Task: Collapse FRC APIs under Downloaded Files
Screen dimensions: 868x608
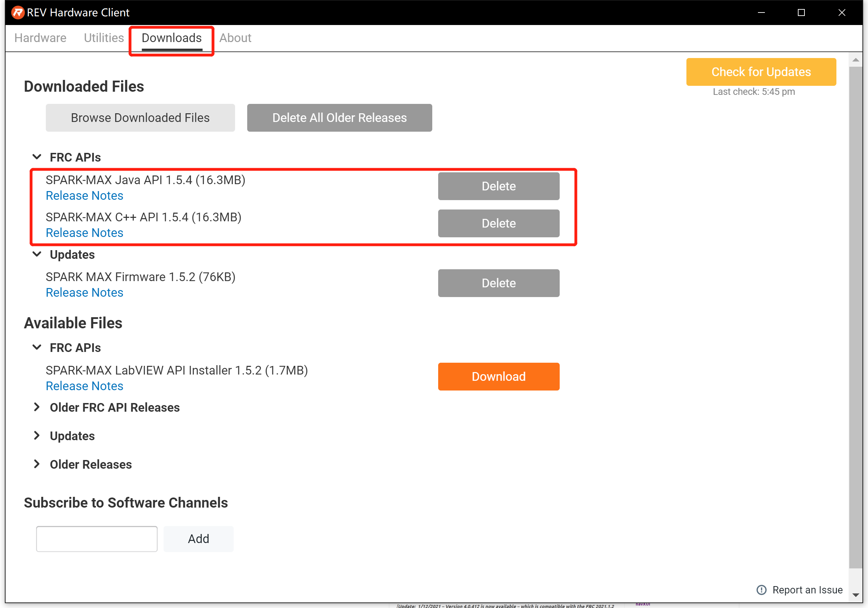Action: point(37,157)
